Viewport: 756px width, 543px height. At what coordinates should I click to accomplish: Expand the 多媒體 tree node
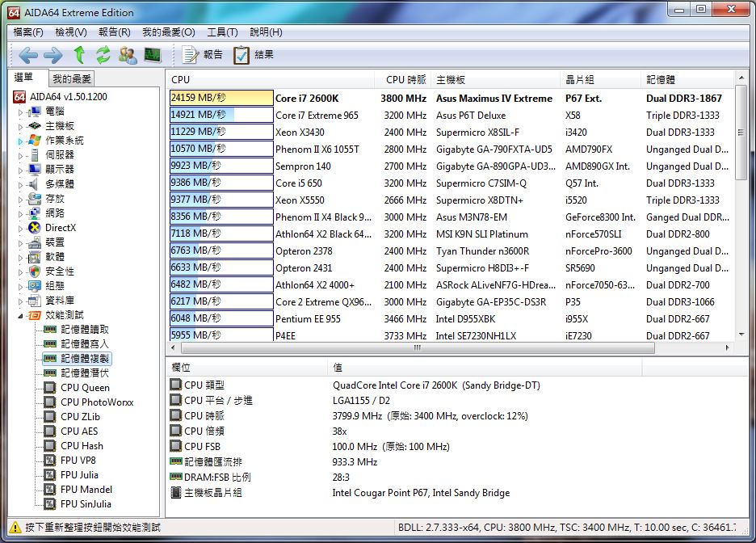pyautogui.click(x=20, y=185)
